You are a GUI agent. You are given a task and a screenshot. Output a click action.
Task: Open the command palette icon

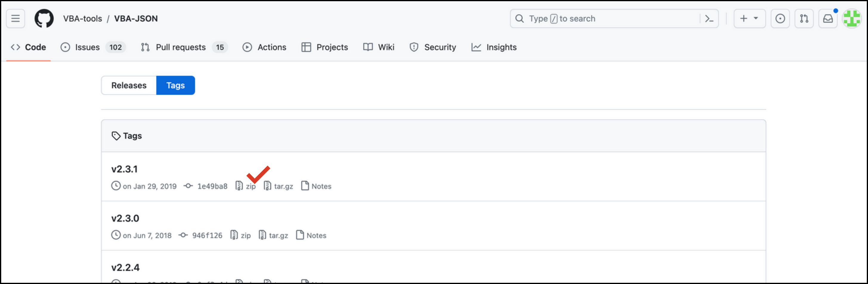709,18
